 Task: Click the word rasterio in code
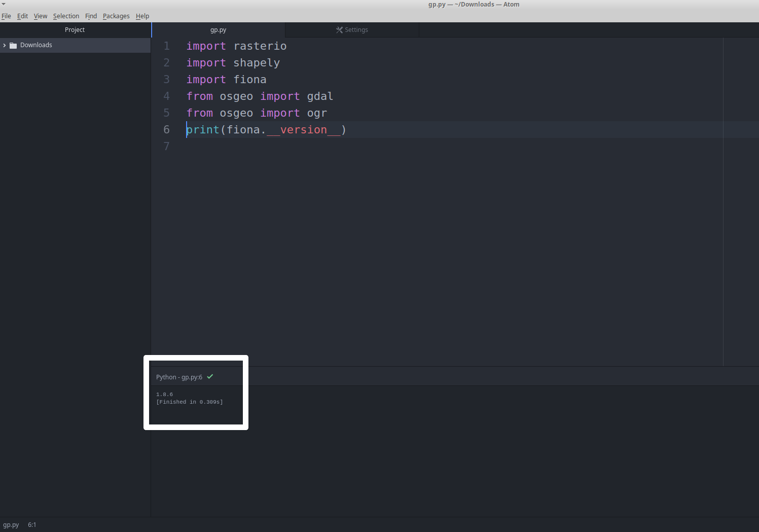click(260, 46)
